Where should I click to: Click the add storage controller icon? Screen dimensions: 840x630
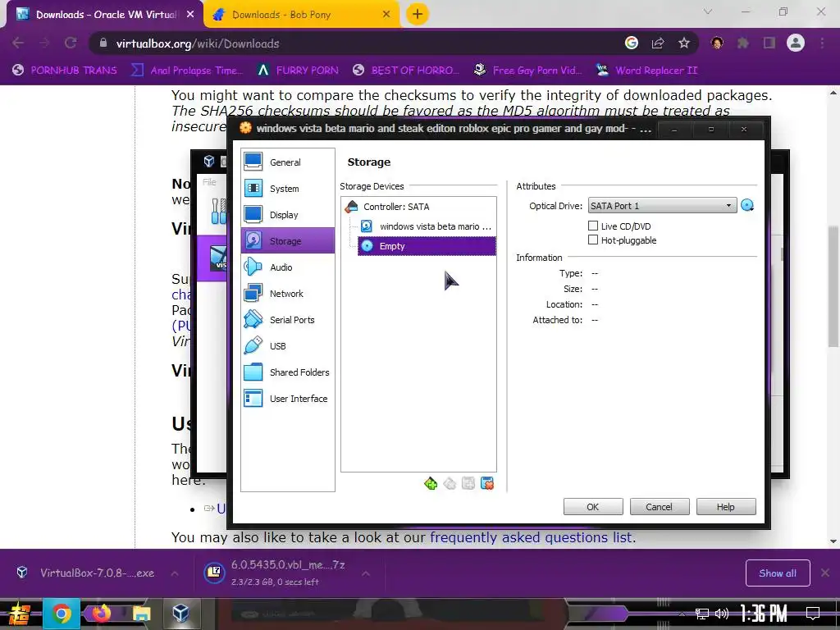(431, 483)
